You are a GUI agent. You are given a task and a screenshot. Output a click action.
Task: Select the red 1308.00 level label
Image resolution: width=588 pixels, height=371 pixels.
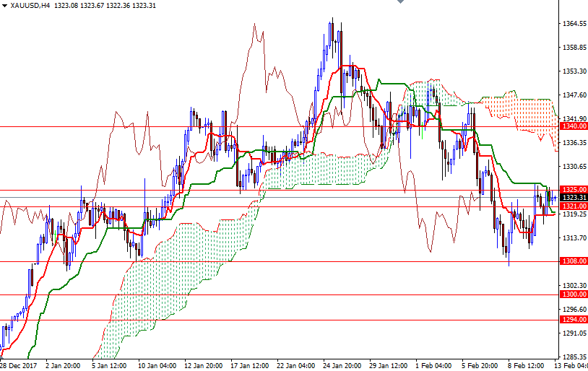tap(574, 261)
